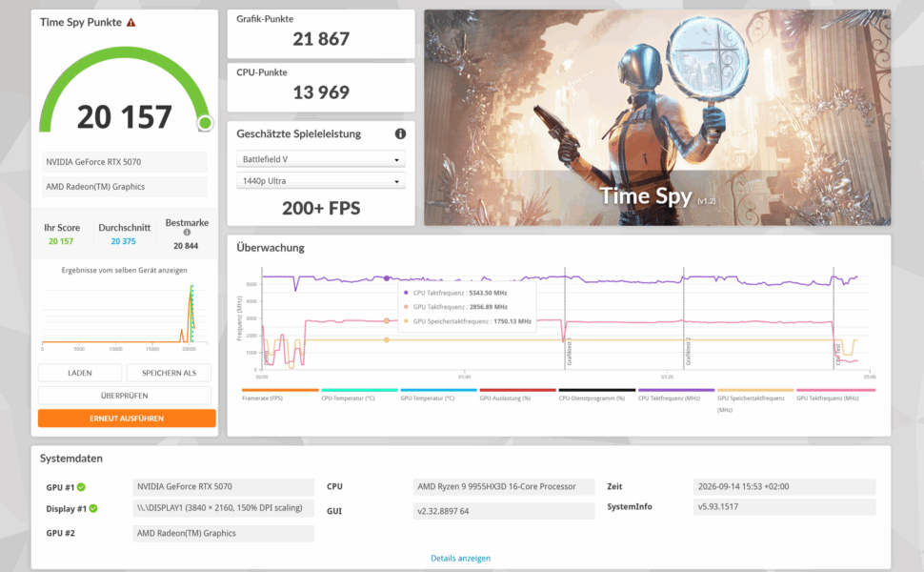Click the info icon under Bestmarke
This screenshot has width=924, height=572.
(x=187, y=233)
